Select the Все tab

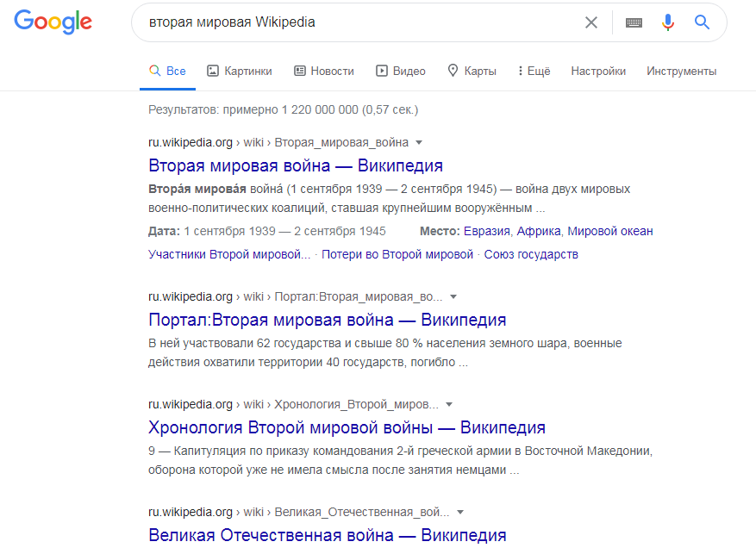point(167,71)
